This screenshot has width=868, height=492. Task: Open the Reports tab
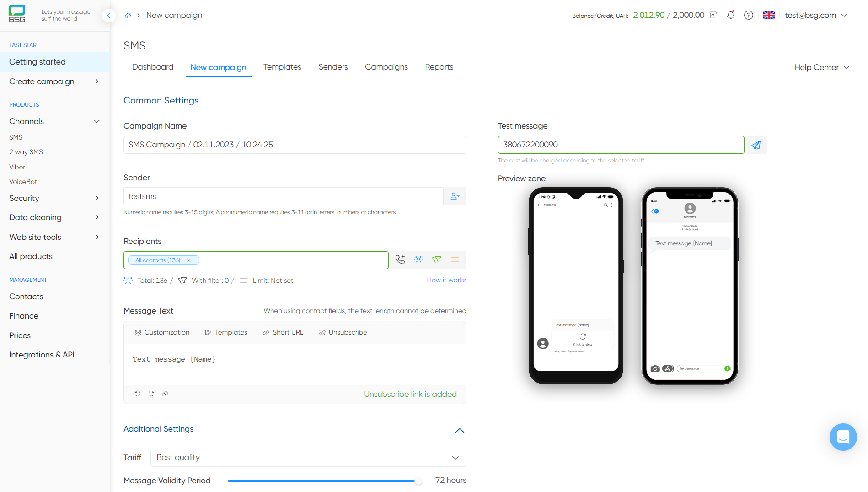pyautogui.click(x=439, y=67)
